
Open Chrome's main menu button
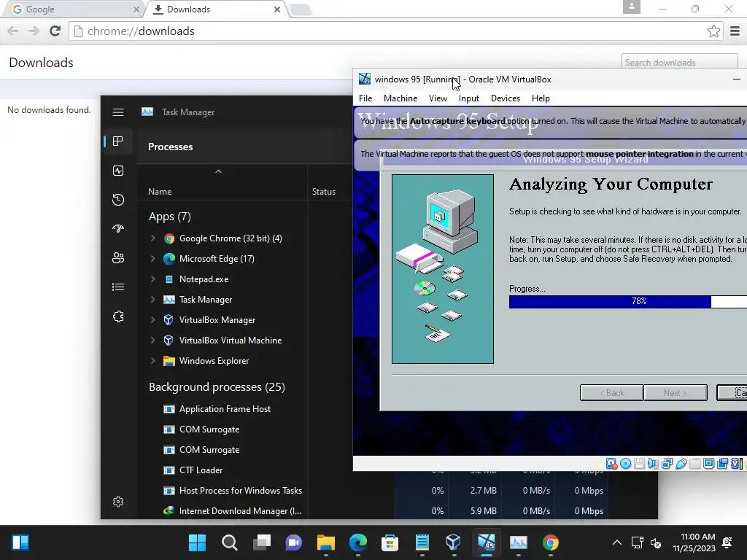(735, 31)
